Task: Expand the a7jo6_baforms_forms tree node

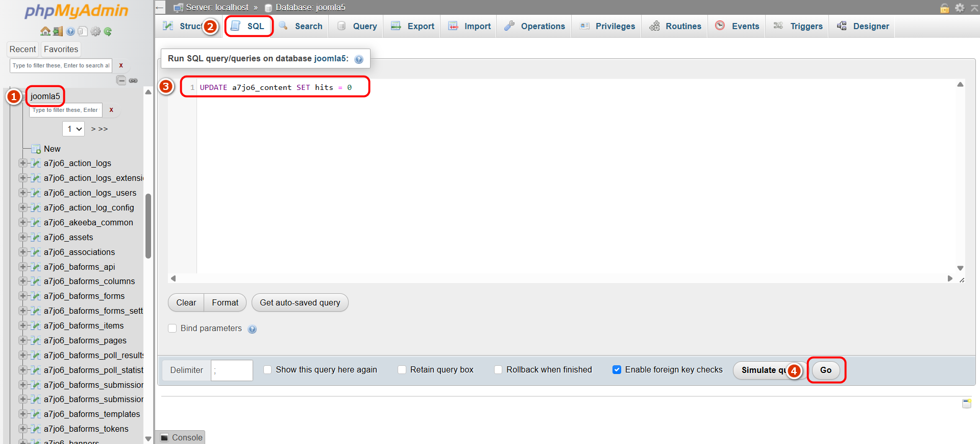Action: (22, 296)
